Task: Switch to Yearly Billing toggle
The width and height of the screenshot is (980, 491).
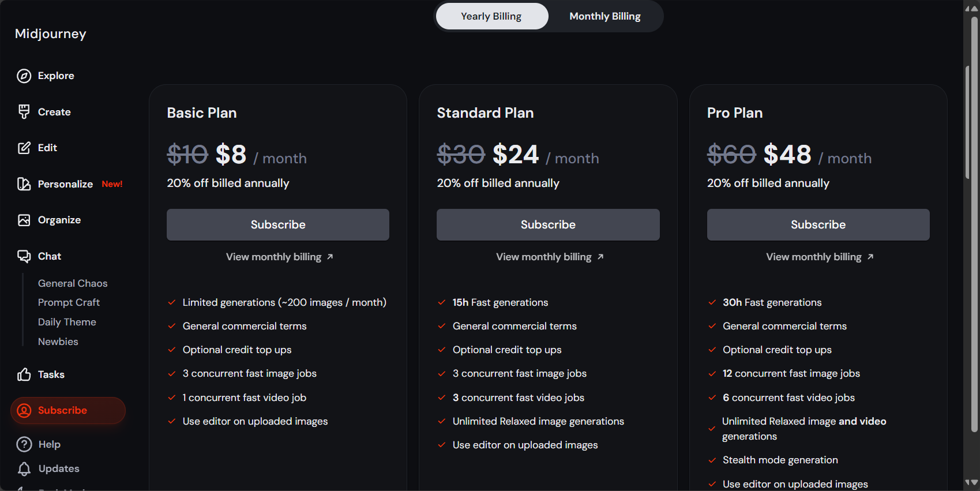Action: (x=491, y=16)
